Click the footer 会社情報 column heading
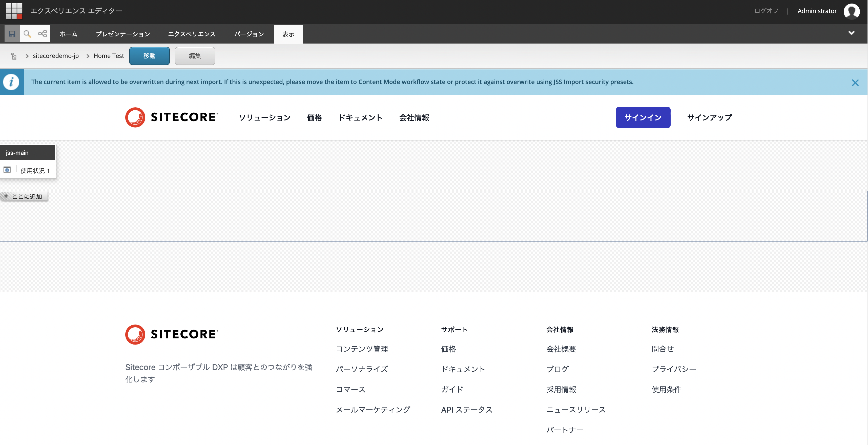Image resolution: width=868 pixels, height=445 pixels. point(560,329)
